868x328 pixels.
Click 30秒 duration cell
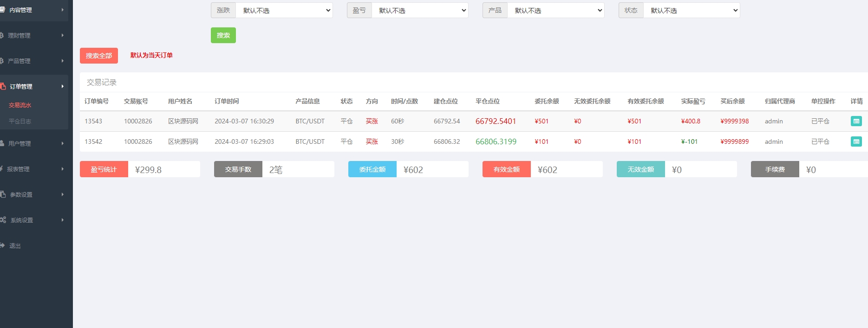(398, 141)
